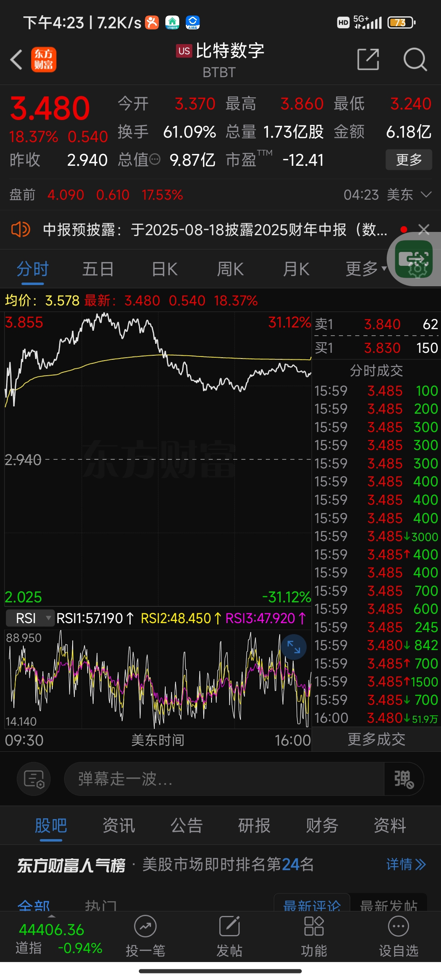Screen dimensions: 441x980
Task: Switch to the 五日 tab
Action: [98, 269]
